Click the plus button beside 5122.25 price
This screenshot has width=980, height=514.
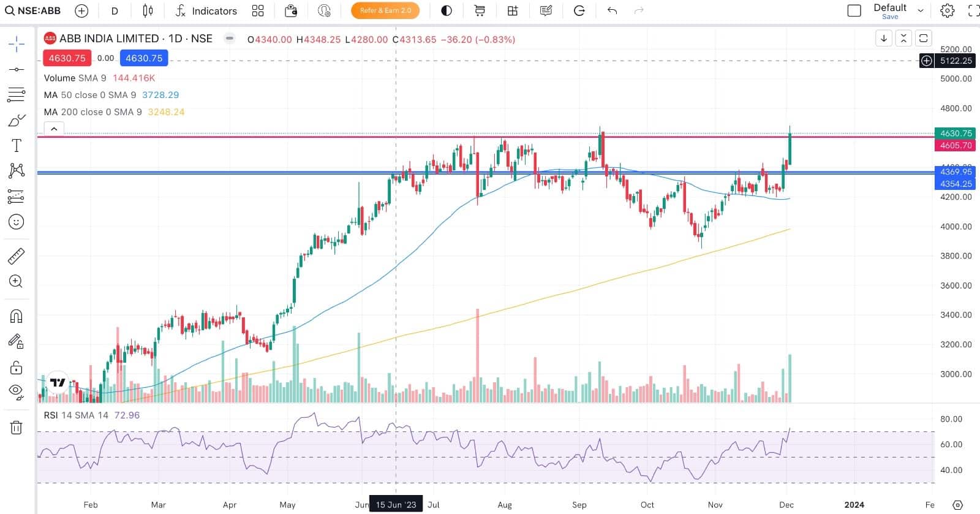coord(927,61)
